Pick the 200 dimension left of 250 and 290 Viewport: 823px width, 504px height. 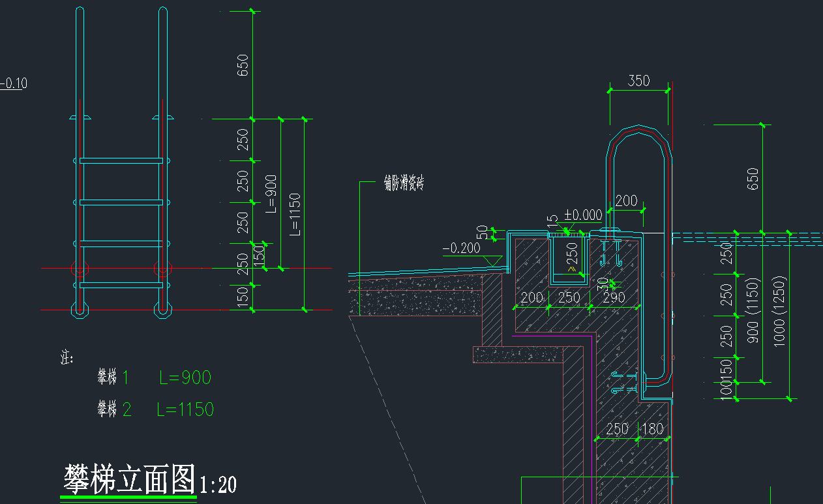(x=532, y=297)
